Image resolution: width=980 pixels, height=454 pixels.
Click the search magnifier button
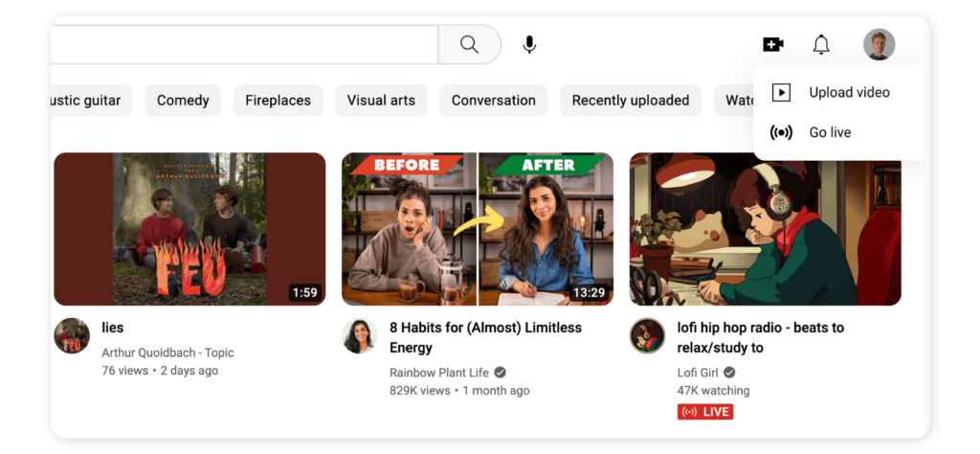469,44
